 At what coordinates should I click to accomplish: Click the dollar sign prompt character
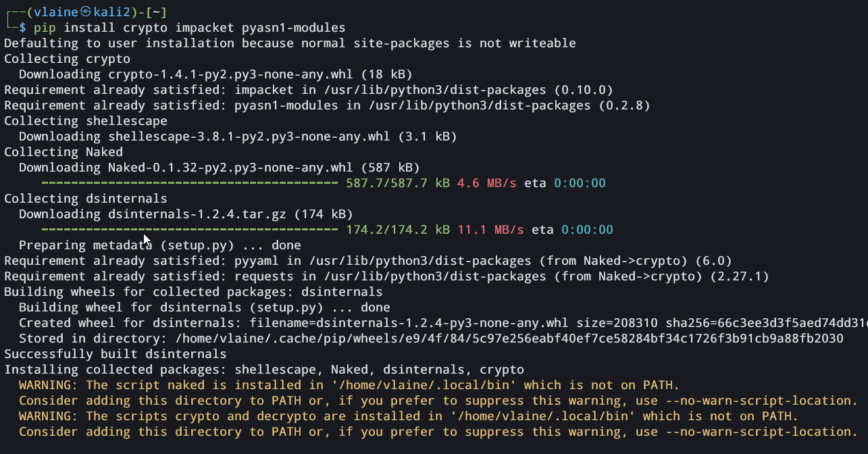click(x=22, y=28)
